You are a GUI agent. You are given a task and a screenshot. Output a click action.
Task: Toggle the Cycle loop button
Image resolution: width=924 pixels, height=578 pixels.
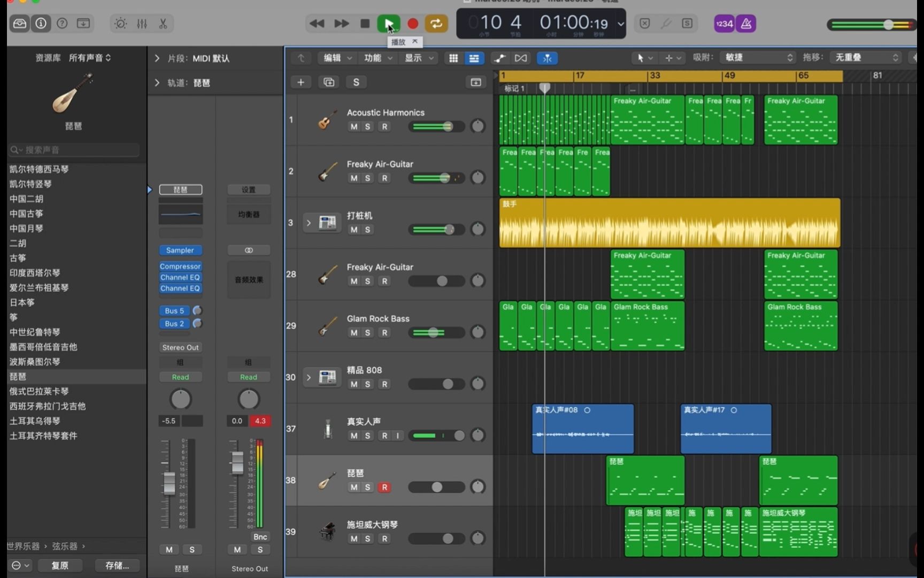point(436,24)
